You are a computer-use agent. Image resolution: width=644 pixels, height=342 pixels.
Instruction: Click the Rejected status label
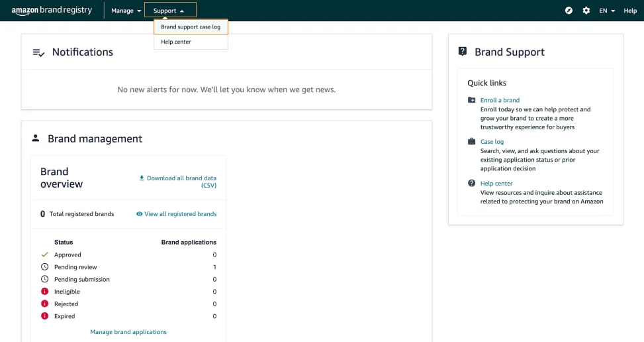(x=66, y=304)
